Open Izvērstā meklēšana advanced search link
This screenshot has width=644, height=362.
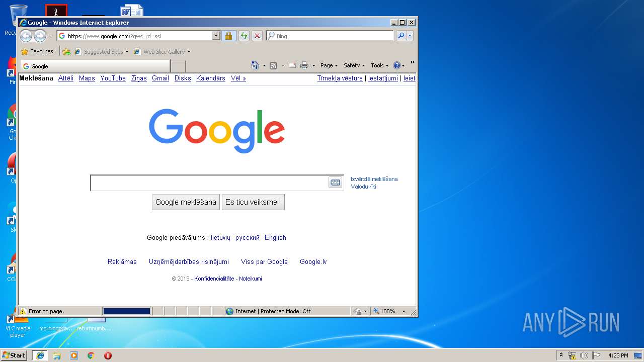[x=374, y=179]
